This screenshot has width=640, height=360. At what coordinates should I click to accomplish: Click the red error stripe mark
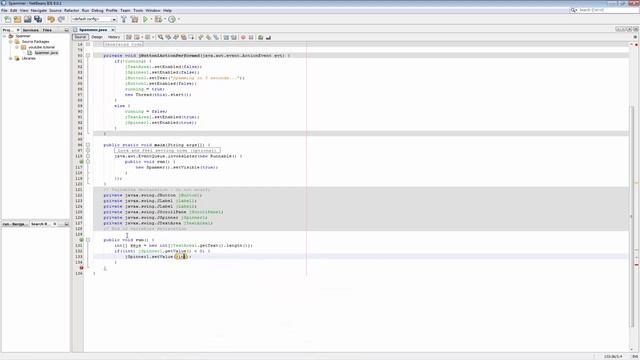pyautogui.click(x=637, y=265)
